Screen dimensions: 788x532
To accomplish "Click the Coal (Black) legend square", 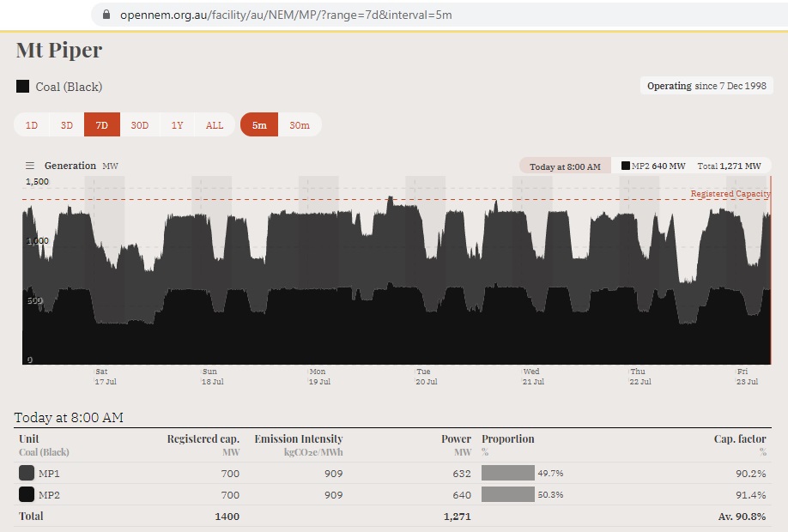I will [x=22, y=87].
